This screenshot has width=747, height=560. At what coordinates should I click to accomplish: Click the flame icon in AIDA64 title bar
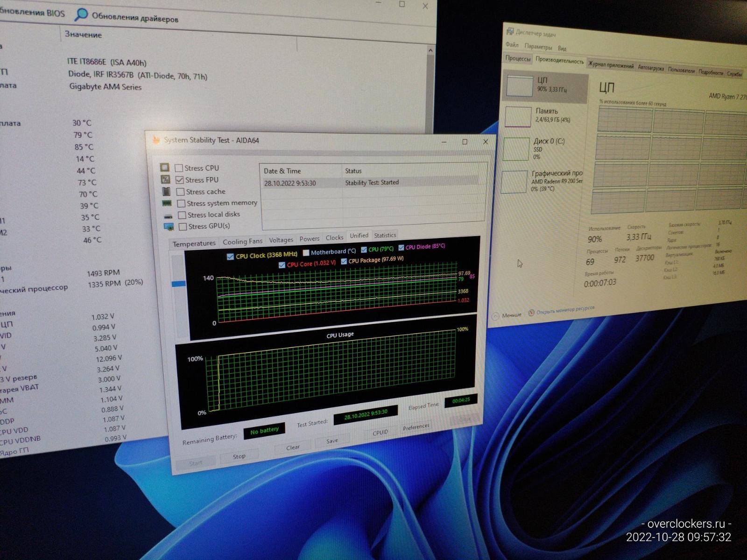[156, 139]
